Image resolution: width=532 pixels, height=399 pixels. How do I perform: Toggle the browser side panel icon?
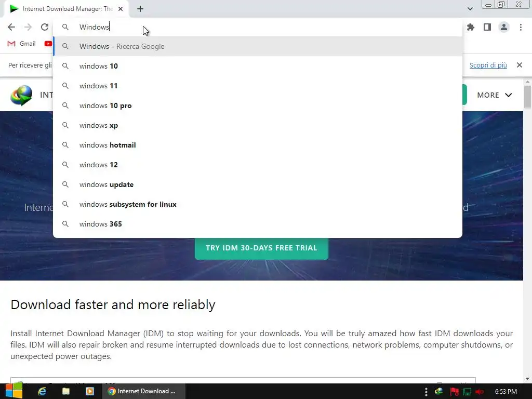coord(487,27)
